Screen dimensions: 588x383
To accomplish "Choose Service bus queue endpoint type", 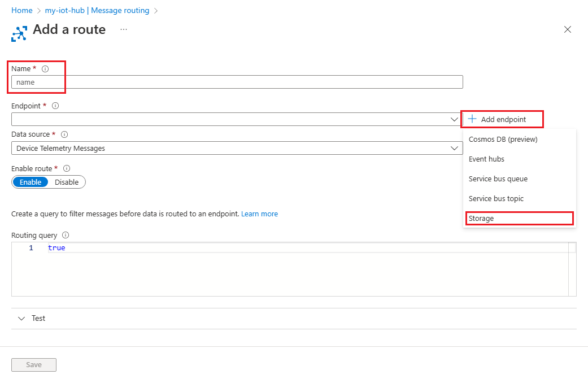I will (520, 179).
